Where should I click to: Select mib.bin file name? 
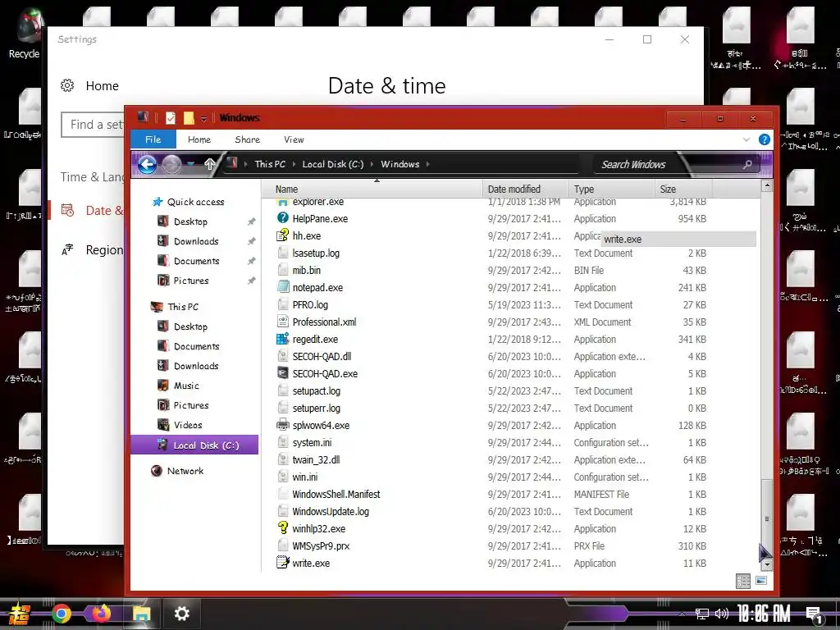307,270
